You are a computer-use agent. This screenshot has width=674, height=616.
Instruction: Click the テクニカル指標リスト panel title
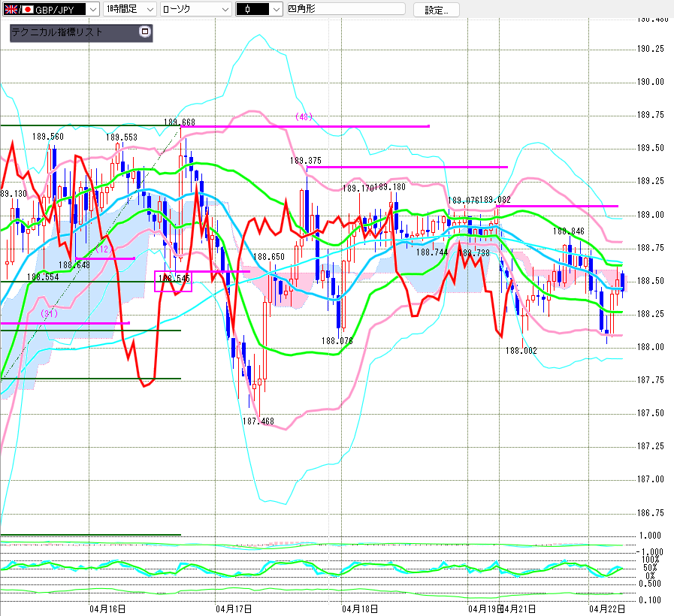click(57, 32)
